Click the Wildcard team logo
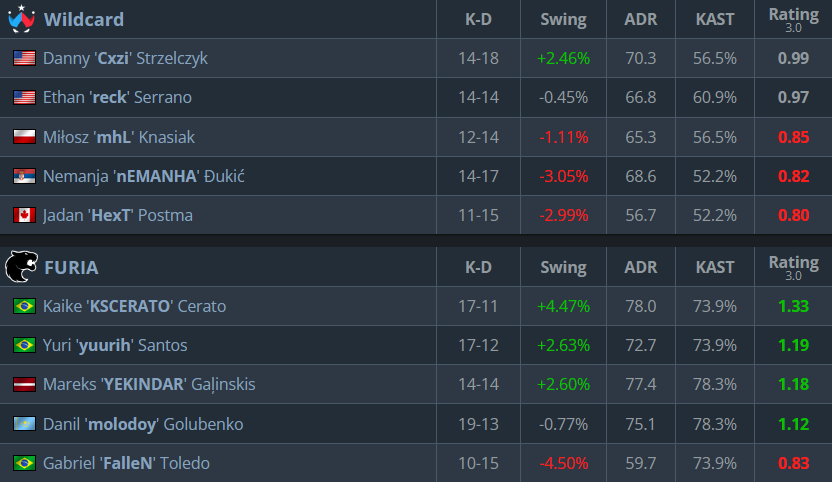 coord(22,19)
